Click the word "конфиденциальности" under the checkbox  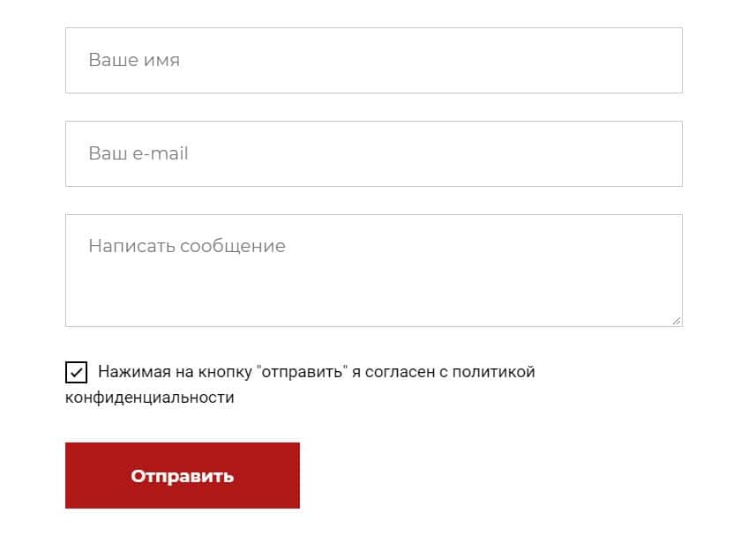[x=150, y=398]
